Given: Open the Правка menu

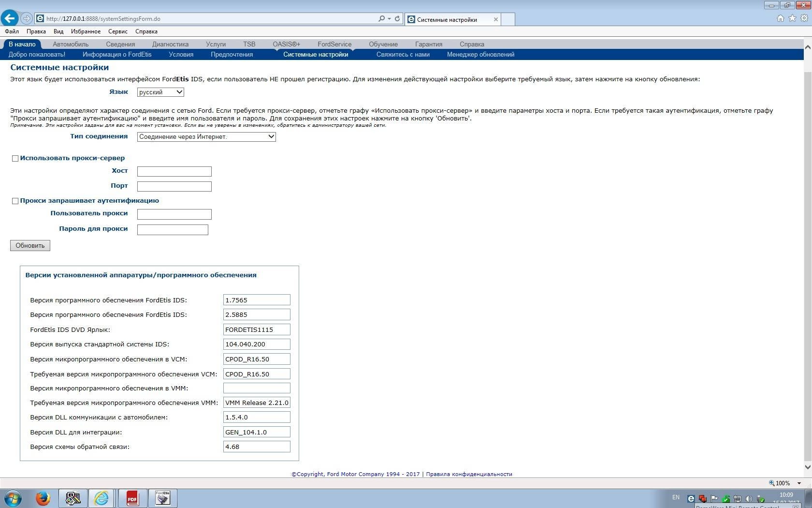Looking at the screenshot, I should [x=36, y=31].
